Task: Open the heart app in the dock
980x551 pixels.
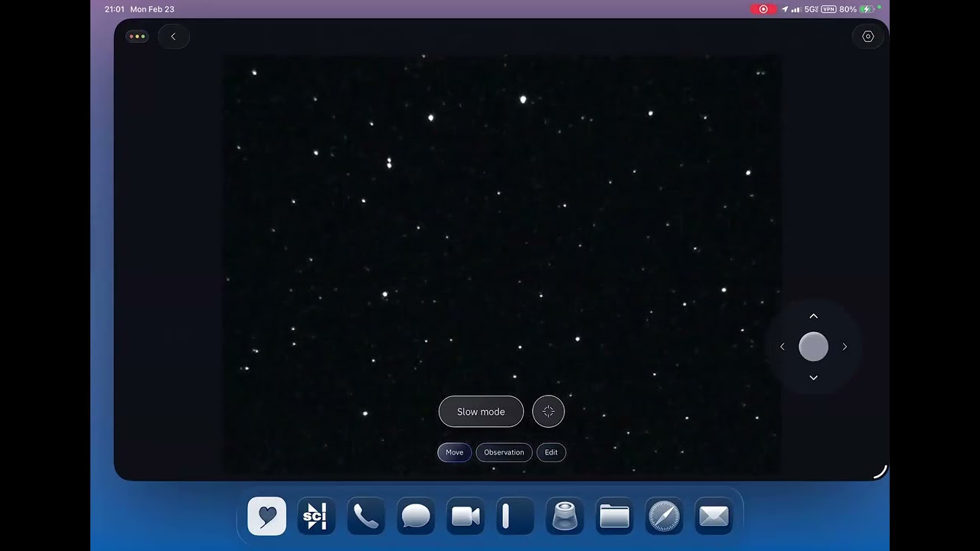Action: (267, 516)
